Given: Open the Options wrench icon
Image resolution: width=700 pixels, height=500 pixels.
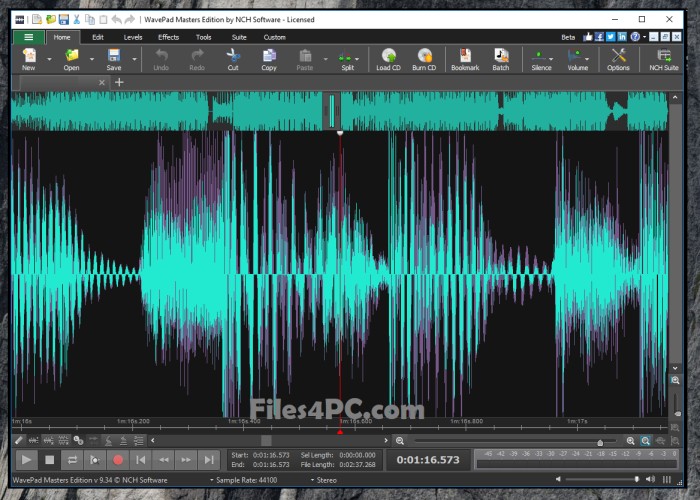Looking at the screenshot, I should [x=618, y=56].
